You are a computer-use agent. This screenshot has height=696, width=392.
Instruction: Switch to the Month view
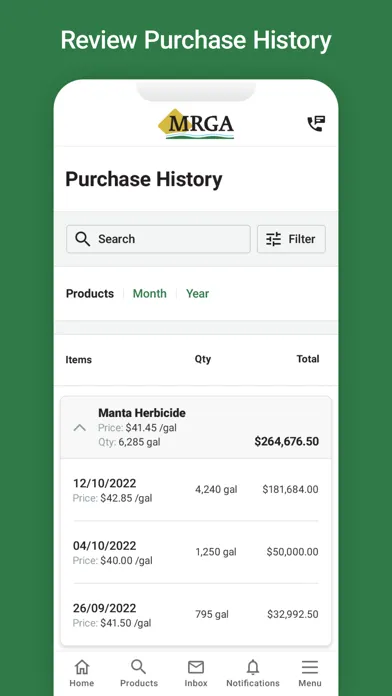(150, 293)
